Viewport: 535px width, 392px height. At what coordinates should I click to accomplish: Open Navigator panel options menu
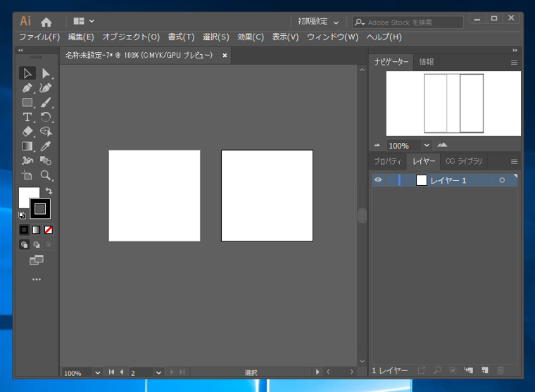click(514, 63)
